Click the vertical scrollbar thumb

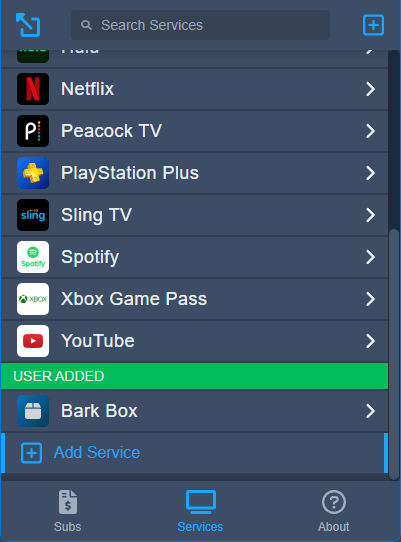(x=394, y=354)
